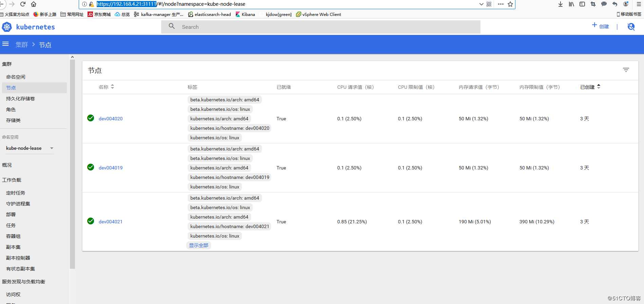Open 容器组 pods in the sidebar
The image size is (644, 304).
pyautogui.click(x=13, y=236)
